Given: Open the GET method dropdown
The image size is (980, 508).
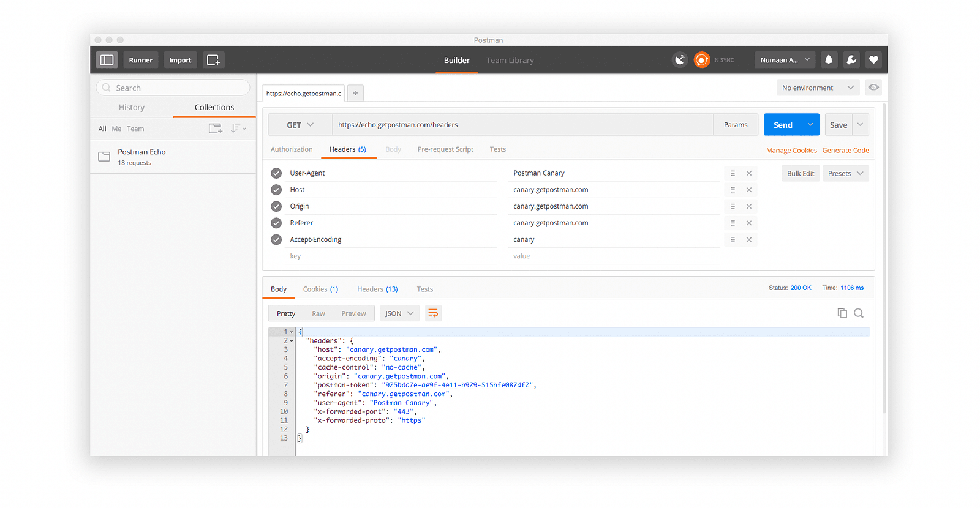Looking at the screenshot, I should click(300, 125).
